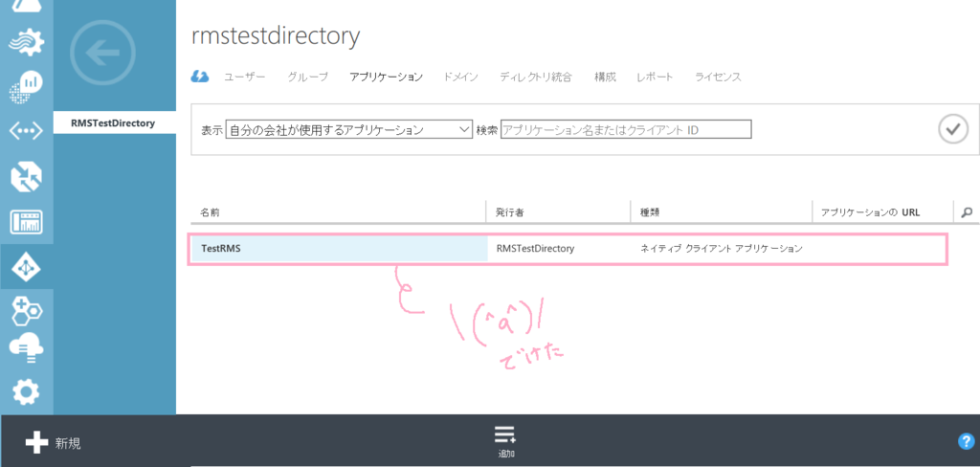This screenshot has width=980, height=467.
Task: Switch to the 構成 tab
Action: point(605,77)
